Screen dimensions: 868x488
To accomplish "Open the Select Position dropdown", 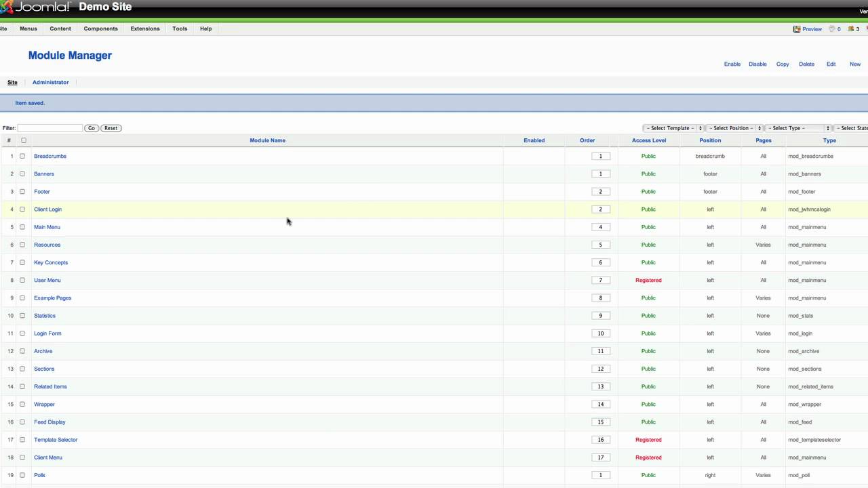I will click(x=734, y=128).
